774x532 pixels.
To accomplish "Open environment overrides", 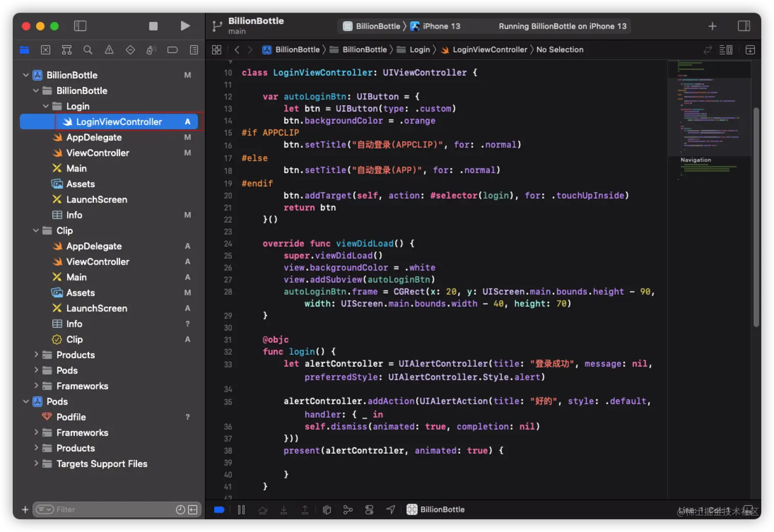I will pyautogui.click(x=369, y=509).
